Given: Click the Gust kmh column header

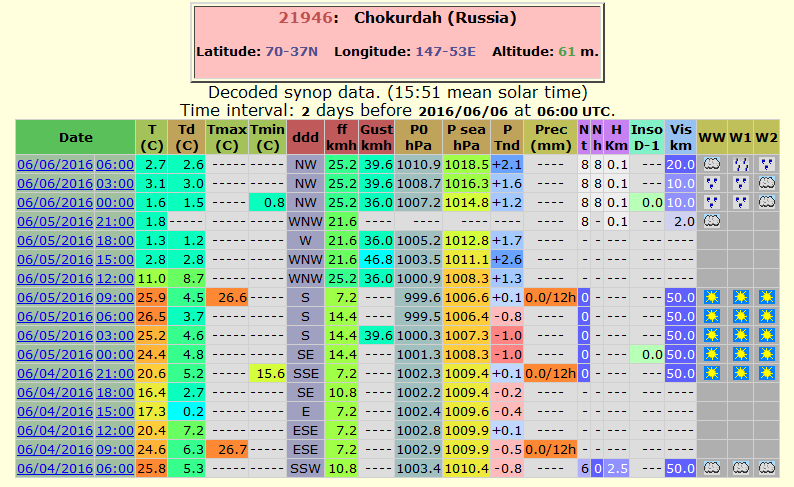Looking at the screenshot, I should click(376, 137).
